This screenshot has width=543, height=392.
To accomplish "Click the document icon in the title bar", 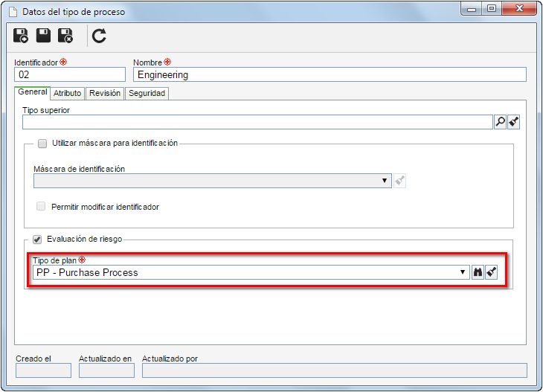I will pyautogui.click(x=13, y=12).
